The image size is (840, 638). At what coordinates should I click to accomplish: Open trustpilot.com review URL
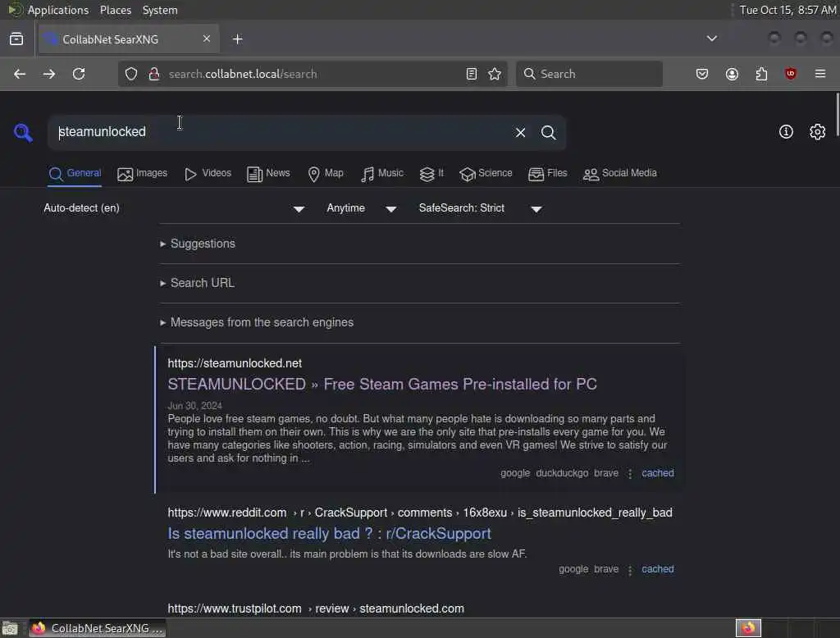(316, 608)
